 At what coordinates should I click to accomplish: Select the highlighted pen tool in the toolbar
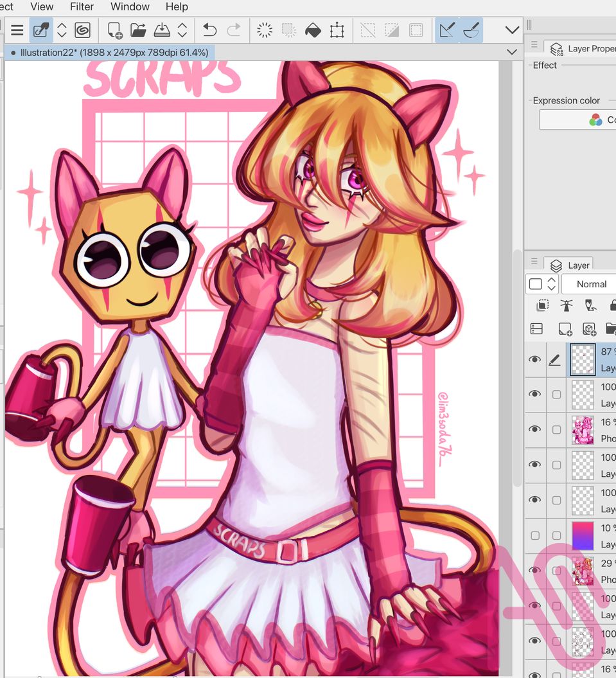click(x=40, y=30)
